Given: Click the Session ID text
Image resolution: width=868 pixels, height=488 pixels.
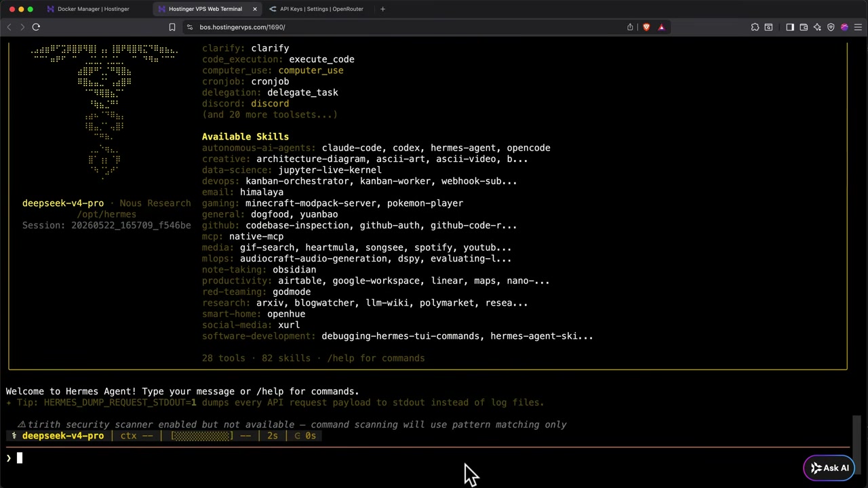Looking at the screenshot, I should point(106,225).
